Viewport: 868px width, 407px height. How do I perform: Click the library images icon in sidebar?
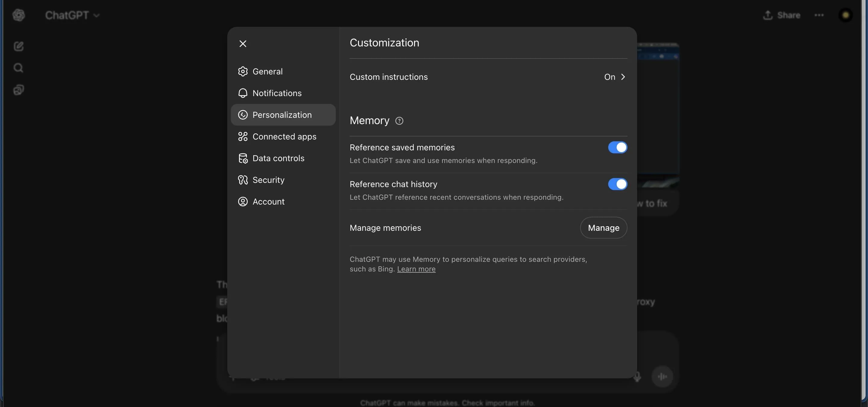(18, 90)
